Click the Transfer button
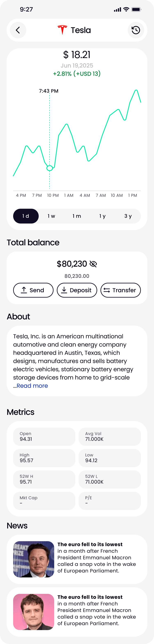This screenshot has height=644, width=154. click(x=121, y=290)
